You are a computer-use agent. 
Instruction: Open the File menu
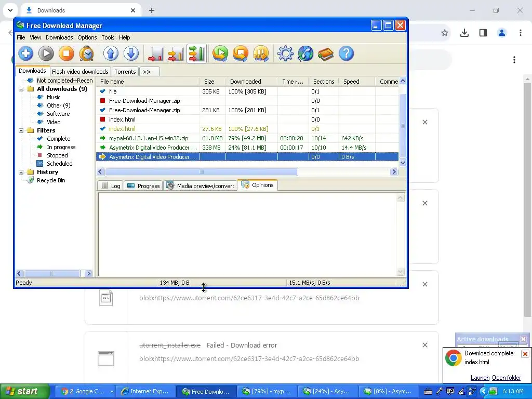click(21, 37)
